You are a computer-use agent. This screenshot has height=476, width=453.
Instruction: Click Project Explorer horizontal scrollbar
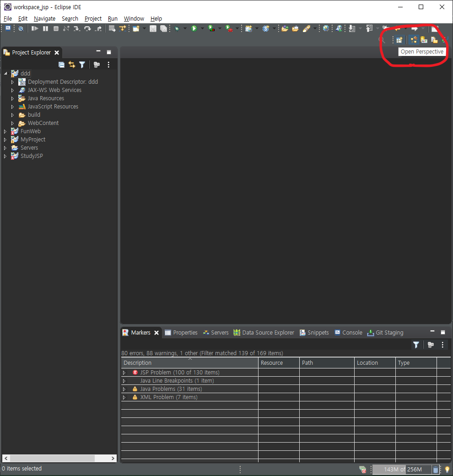52,458
